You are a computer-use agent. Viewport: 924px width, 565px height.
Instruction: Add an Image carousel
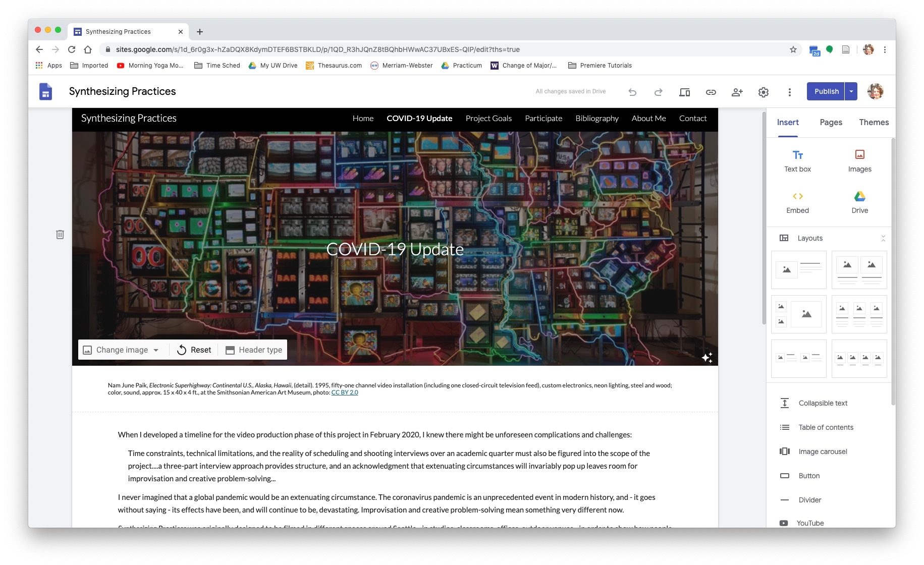pos(823,451)
